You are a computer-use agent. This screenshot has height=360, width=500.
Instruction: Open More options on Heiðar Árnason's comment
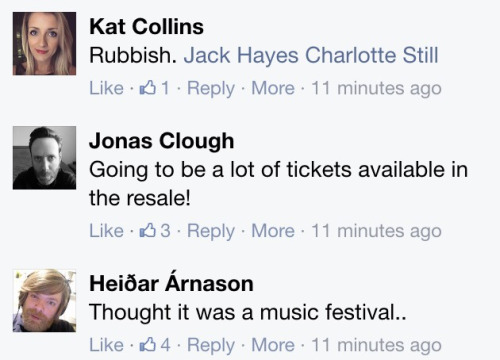point(273,345)
